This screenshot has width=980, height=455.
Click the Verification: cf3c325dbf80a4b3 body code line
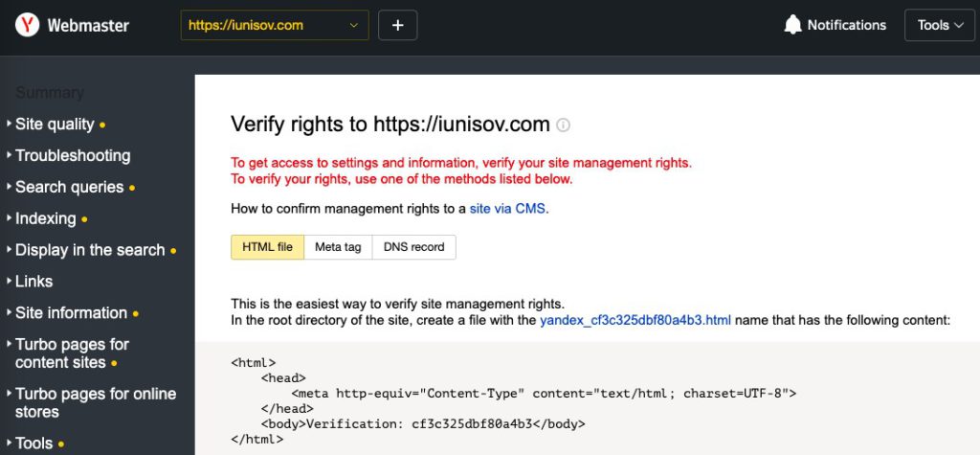pyautogui.click(x=423, y=423)
